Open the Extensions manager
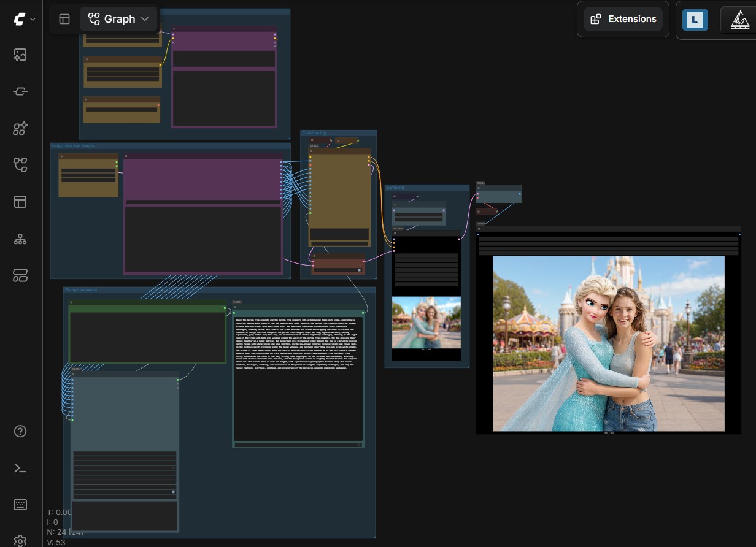 pyautogui.click(x=623, y=19)
